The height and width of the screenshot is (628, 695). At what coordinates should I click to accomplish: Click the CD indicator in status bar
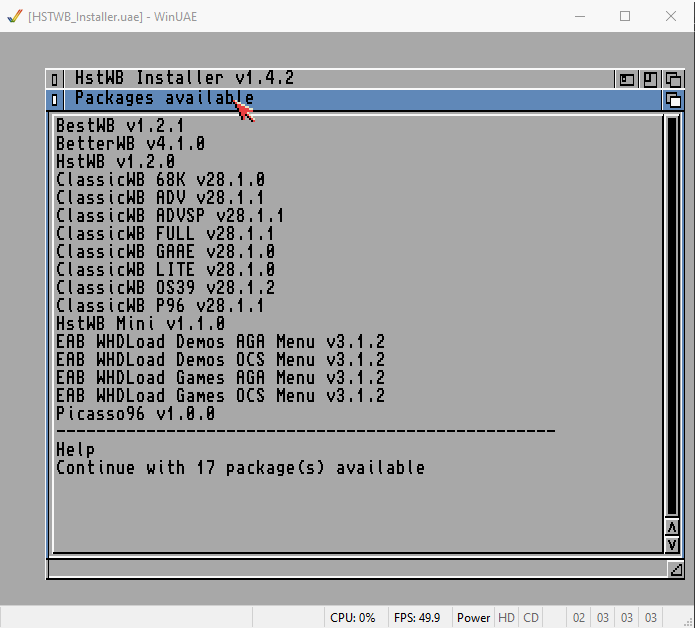click(531, 618)
